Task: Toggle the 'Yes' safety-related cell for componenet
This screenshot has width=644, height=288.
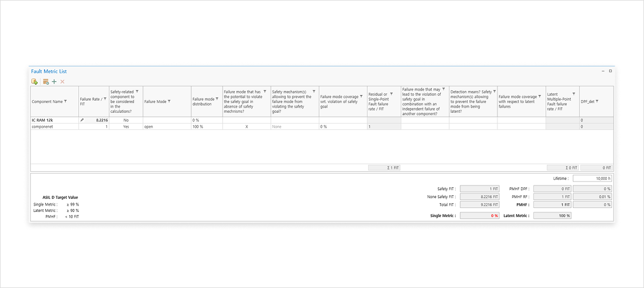Action: coord(126,127)
